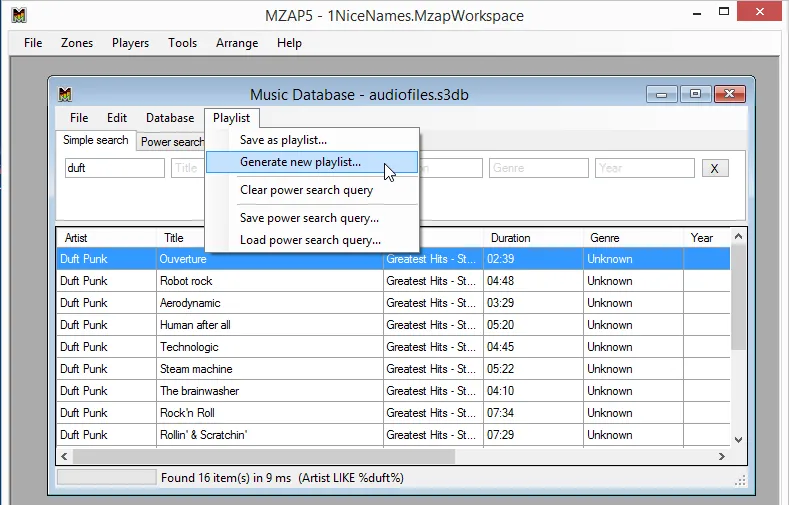Click Unknown genre in Technologic row
This screenshot has width=789, height=505.
click(633, 347)
